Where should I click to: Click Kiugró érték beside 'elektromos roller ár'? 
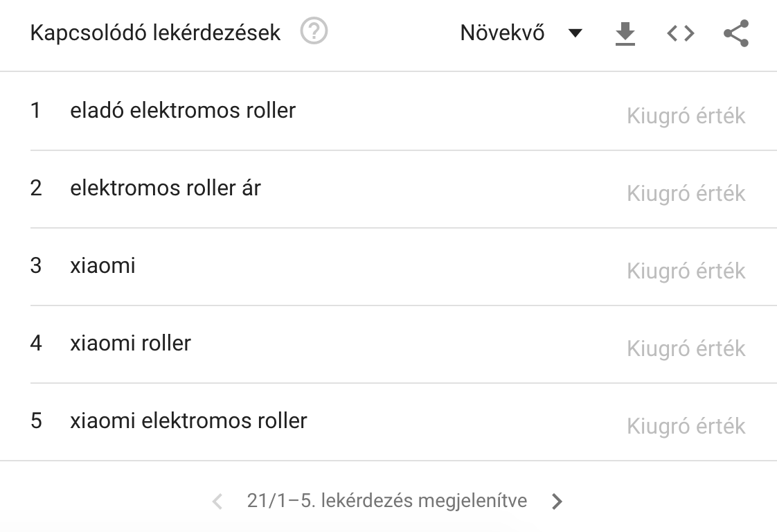686,193
